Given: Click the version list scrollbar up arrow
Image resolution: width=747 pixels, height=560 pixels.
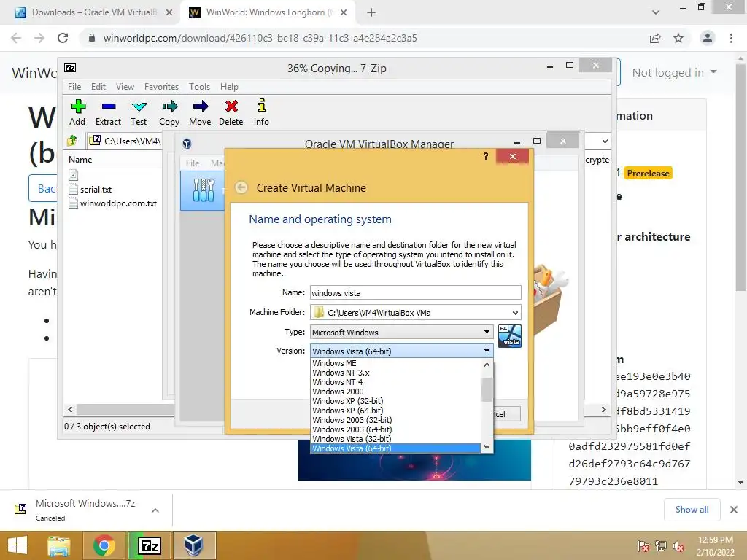Looking at the screenshot, I should pos(487,365).
